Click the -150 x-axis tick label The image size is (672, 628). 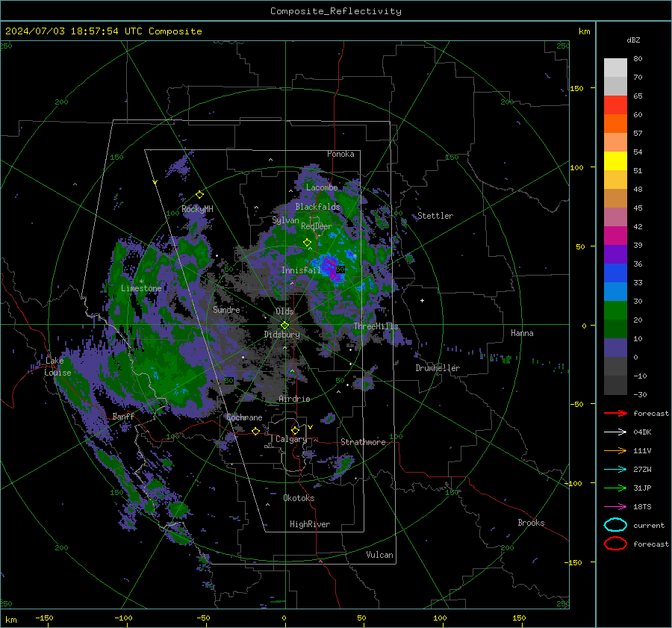(44, 618)
